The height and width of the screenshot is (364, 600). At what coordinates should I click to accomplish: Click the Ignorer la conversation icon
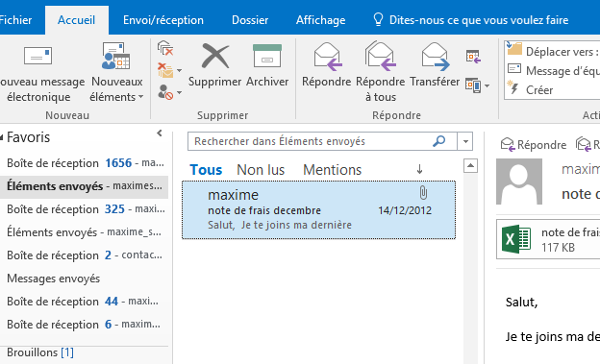165,48
